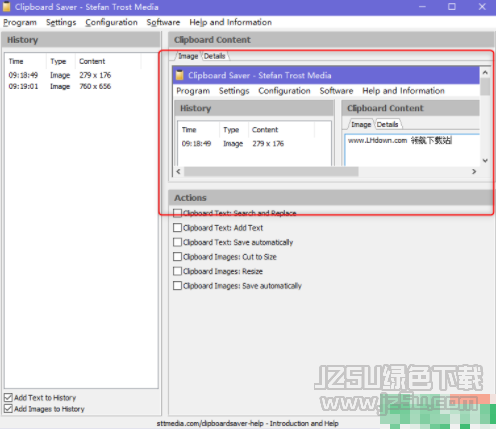
Task: Maximize the Clipboard Saver window
Action: [x=452, y=7]
